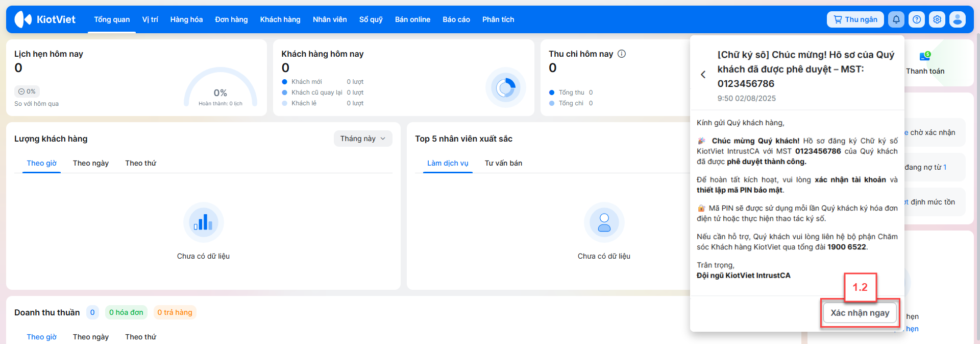This screenshot has height=344, width=980.
Task: Click the bar chart empty-data icon
Action: click(x=203, y=222)
